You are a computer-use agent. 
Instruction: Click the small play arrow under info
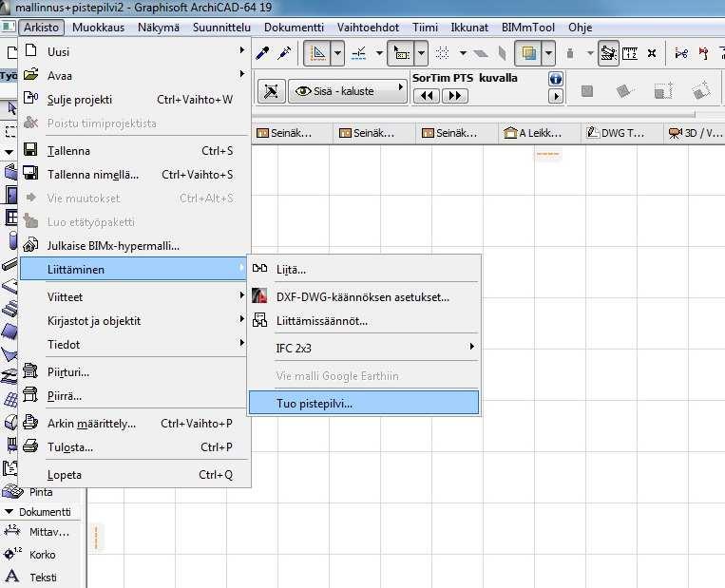[556, 96]
